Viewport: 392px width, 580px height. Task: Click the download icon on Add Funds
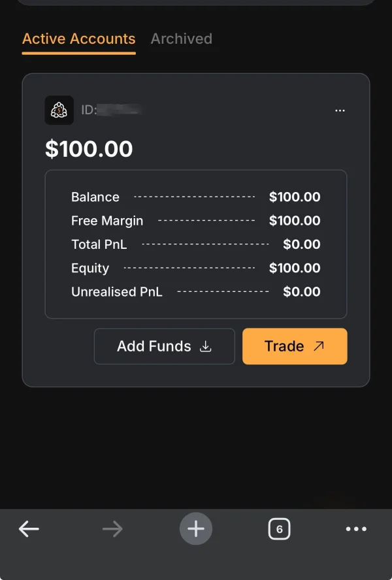point(206,346)
